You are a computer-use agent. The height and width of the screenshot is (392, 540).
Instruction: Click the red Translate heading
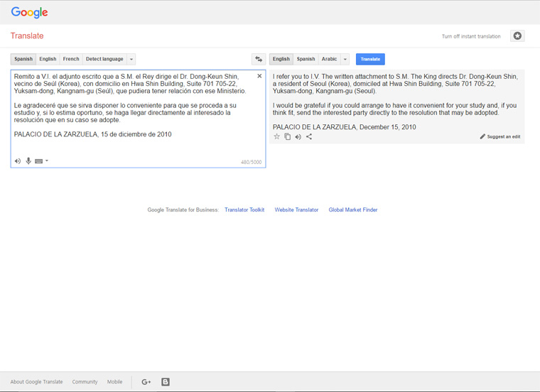tap(27, 36)
